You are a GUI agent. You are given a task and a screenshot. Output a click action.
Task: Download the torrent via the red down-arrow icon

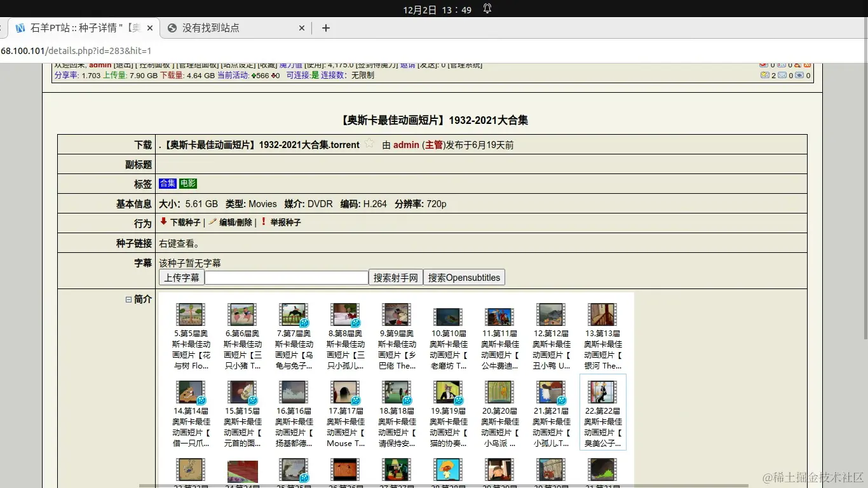coord(164,222)
